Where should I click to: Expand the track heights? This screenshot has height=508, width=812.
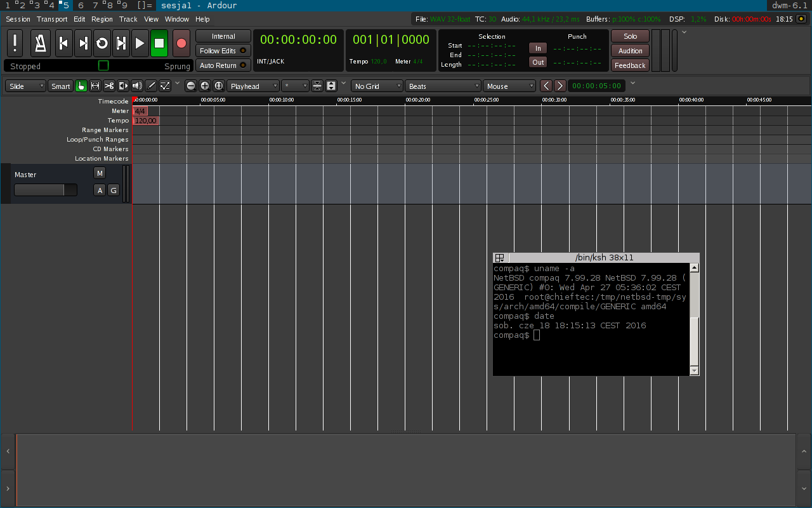pos(331,86)
